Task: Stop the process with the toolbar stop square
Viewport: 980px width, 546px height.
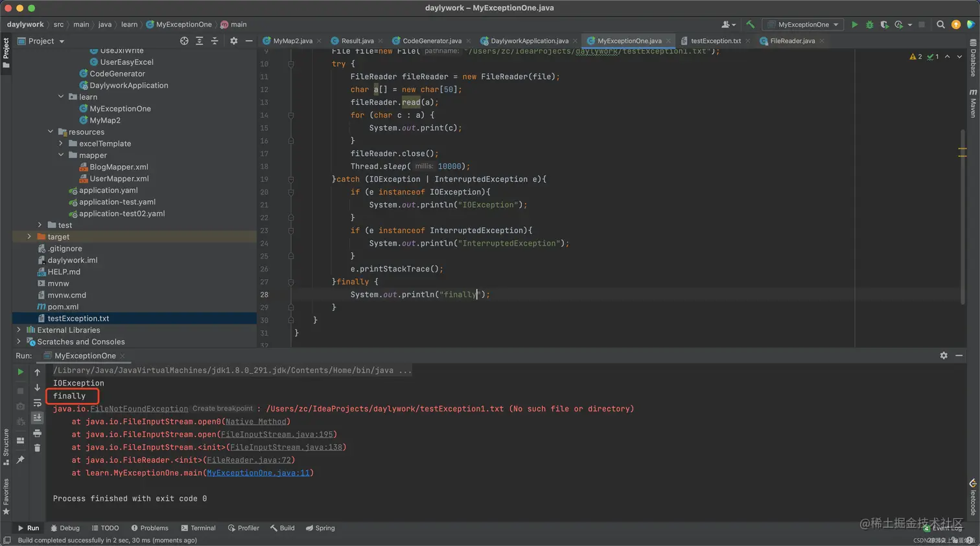Action: click(x=922, y=25)
